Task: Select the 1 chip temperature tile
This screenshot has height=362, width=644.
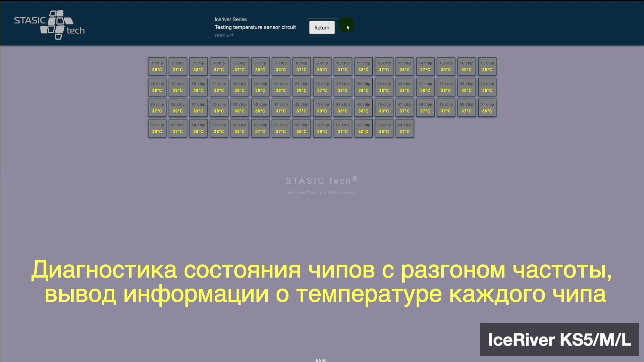Action: tap(157, 66)
